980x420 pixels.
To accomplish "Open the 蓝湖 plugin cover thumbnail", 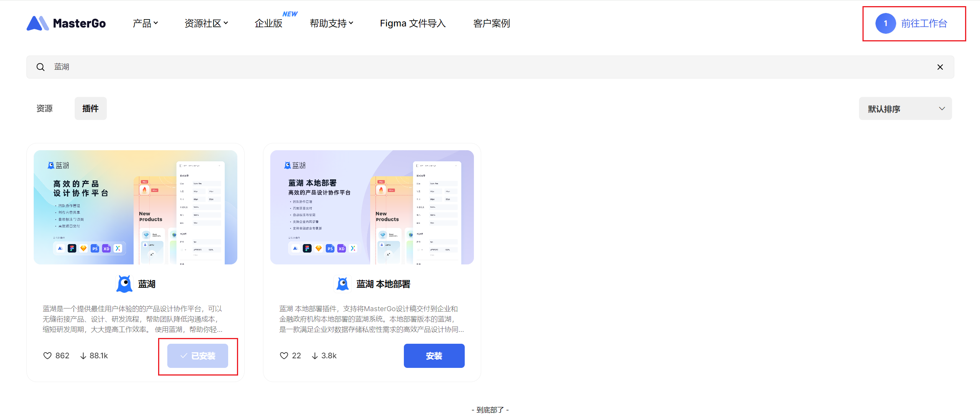I will [136, 207].
